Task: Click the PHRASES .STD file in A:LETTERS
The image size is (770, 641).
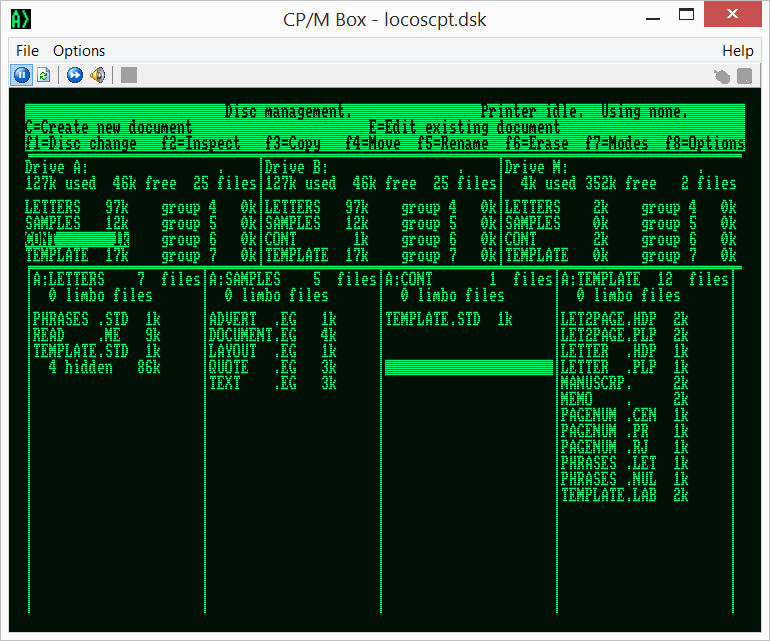Action: point(97,320)
